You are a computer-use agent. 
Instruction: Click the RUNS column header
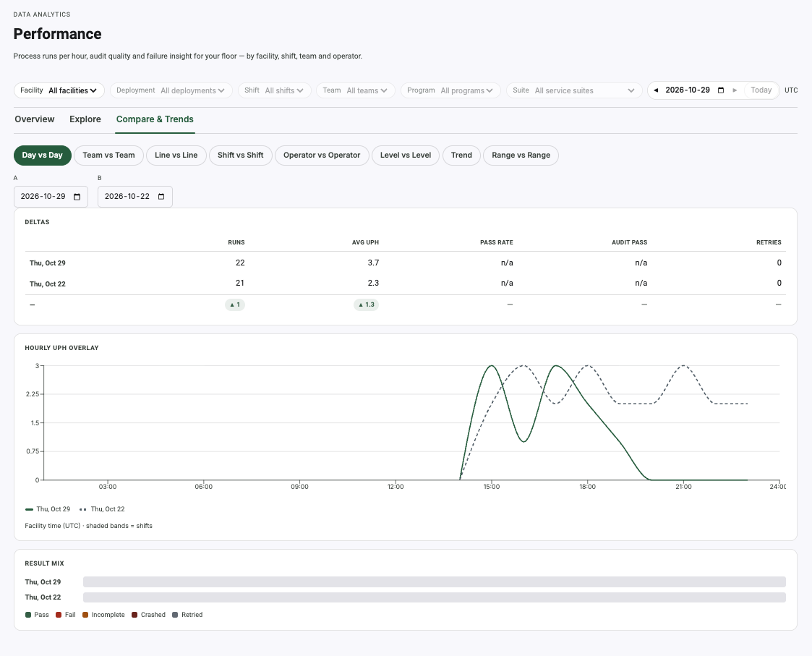pos(236,242)
